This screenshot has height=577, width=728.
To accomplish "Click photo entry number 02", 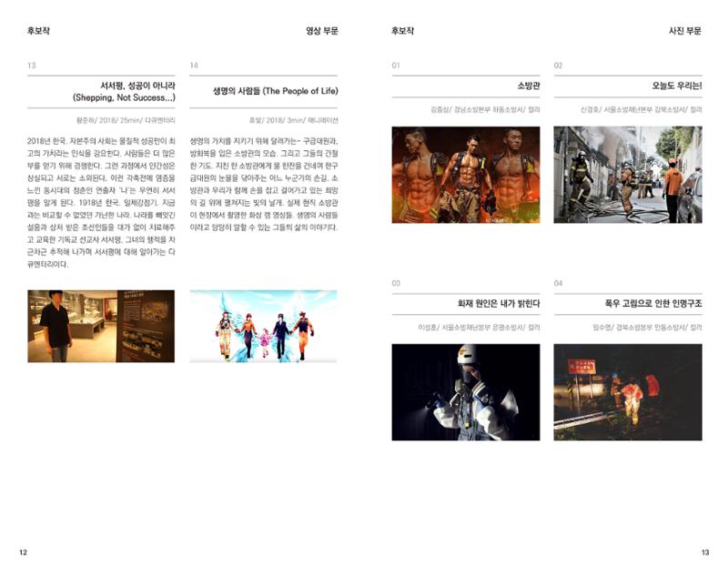I will [558, 66].
